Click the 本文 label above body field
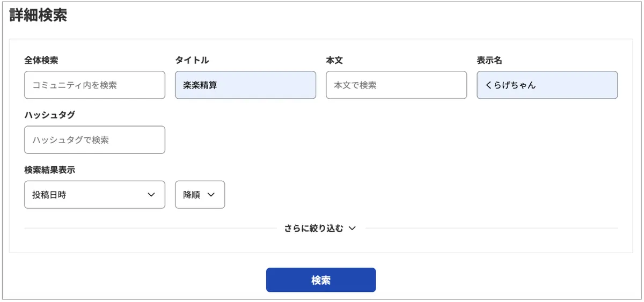 tap(334, 60)
